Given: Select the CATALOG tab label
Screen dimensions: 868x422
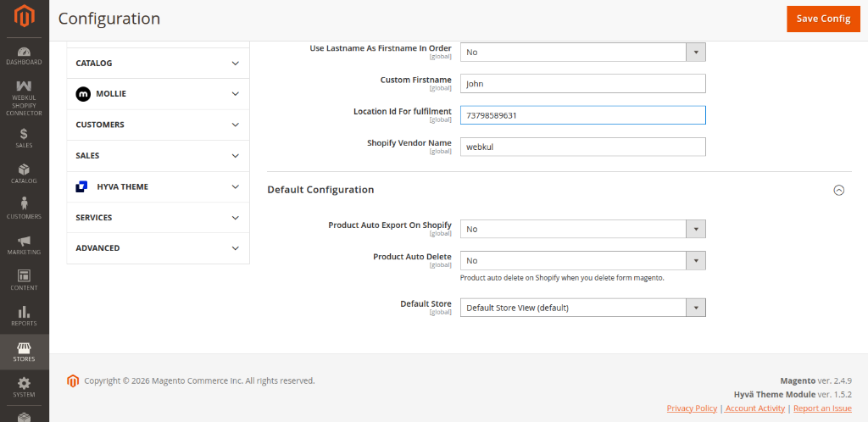Looking at the screenshot, I should tap(93, 63).
